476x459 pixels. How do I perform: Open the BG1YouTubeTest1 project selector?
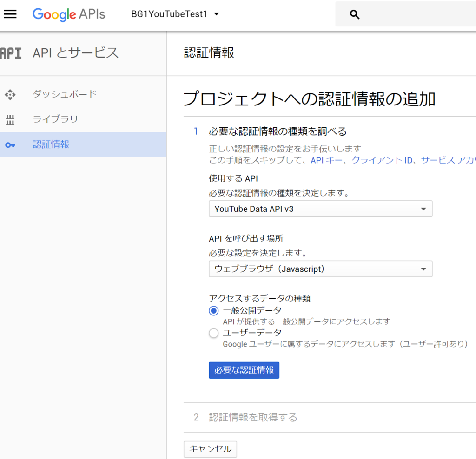[175, 14]
